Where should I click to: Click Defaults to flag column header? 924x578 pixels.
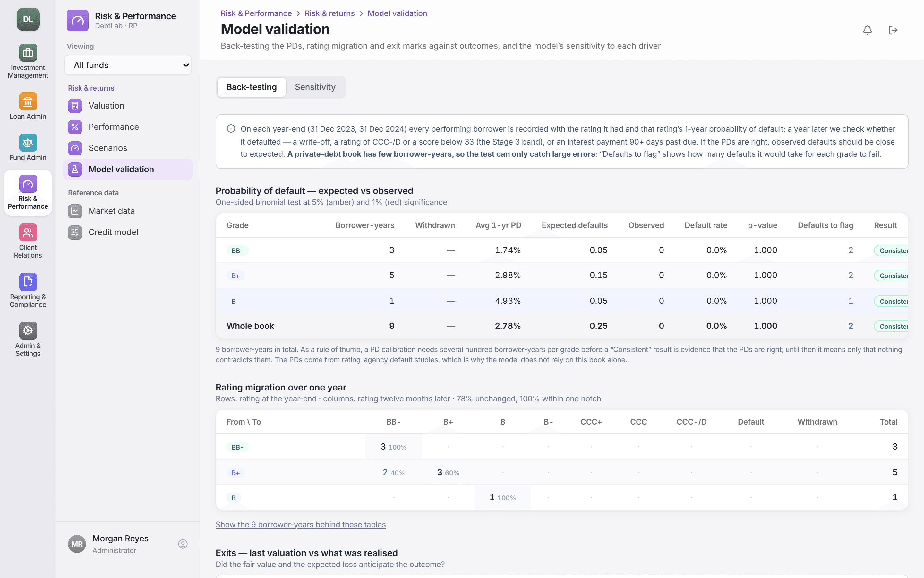[x=825, y=225]
